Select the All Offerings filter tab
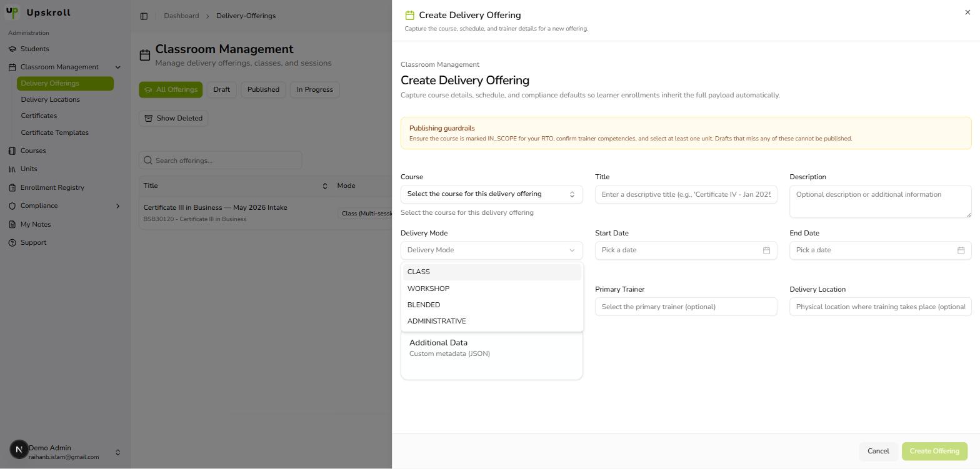The height and width of the screenshot is (469, 980). [171, 89]
